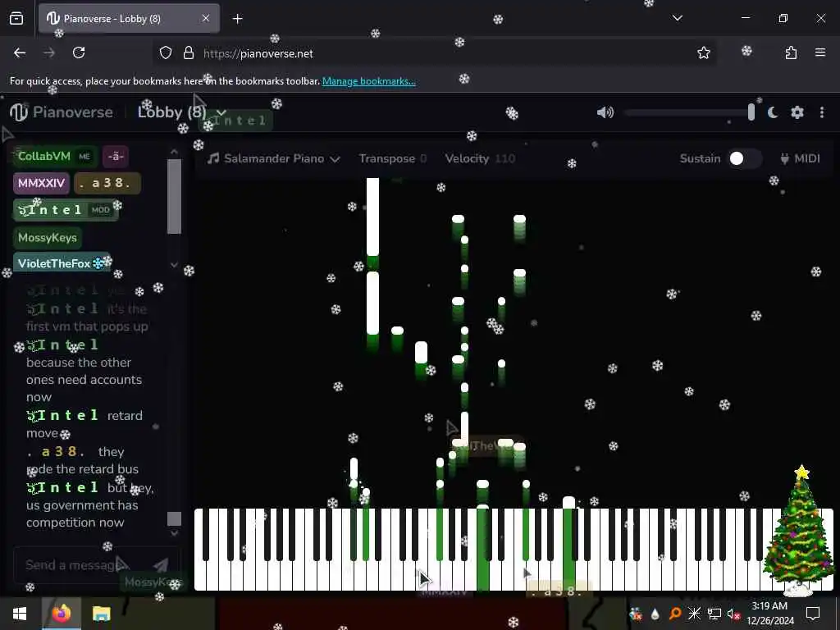The height and width of the screenshot is (630, 840).
Task: Open a new tab with plus
Action: pyautogui.click(x=237, y=19)
